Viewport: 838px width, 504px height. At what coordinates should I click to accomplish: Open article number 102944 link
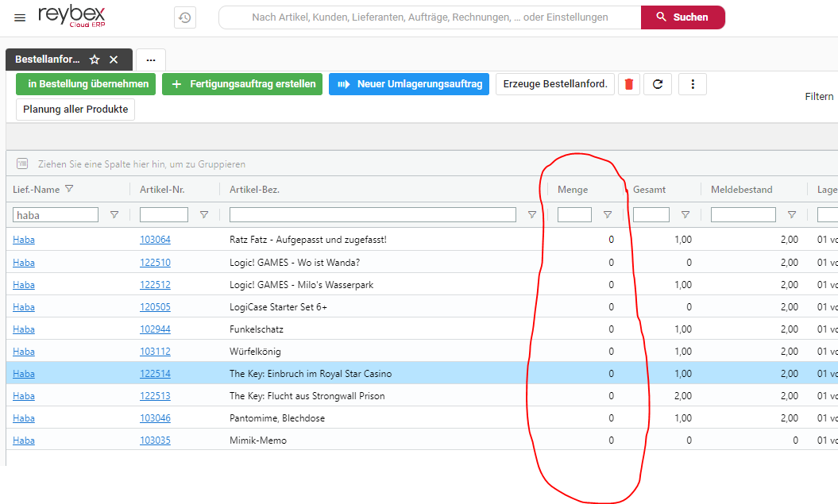point(155,329)
